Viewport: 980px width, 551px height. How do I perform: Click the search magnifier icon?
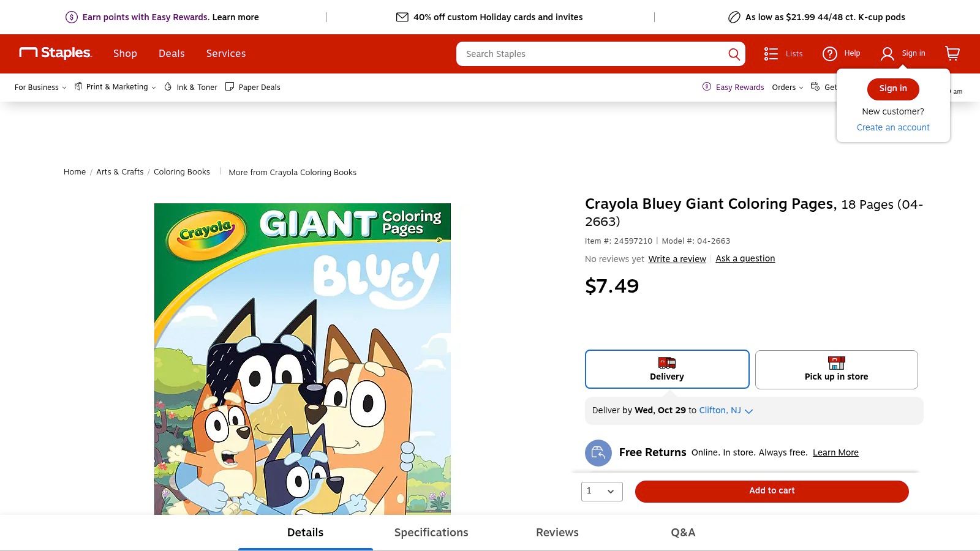tap(734, 54)
